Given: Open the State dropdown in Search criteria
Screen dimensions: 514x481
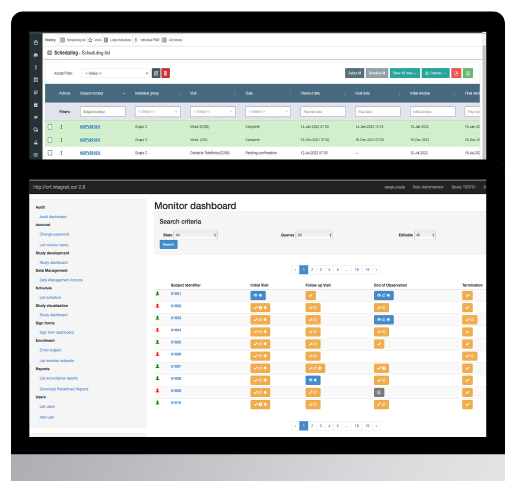Looking at the screenshot, I should [x=196, y=235].
